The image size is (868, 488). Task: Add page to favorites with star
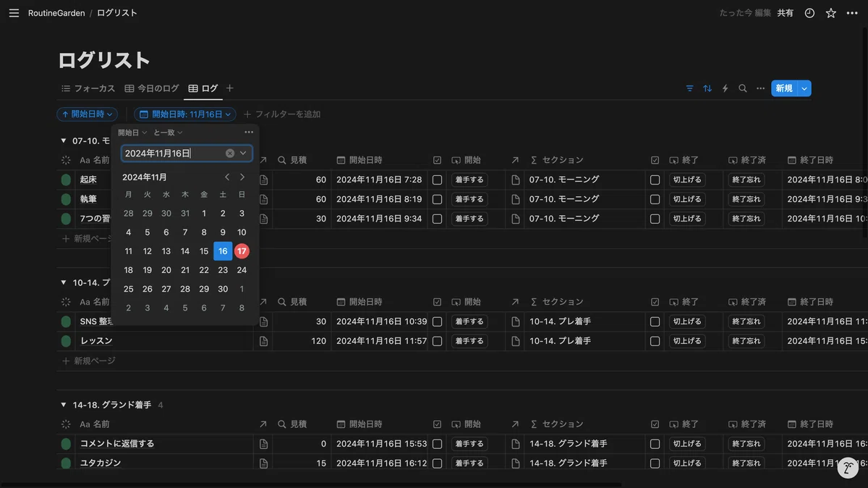click(831, 13)
